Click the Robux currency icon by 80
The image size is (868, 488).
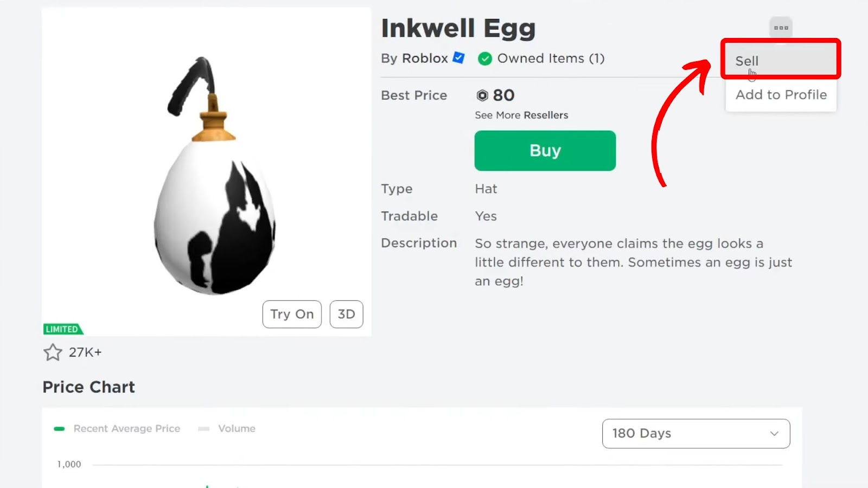(482, 95)
